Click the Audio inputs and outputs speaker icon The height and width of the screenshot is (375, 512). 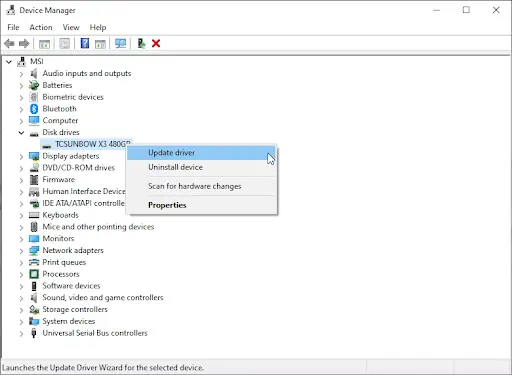click(34, 73)
